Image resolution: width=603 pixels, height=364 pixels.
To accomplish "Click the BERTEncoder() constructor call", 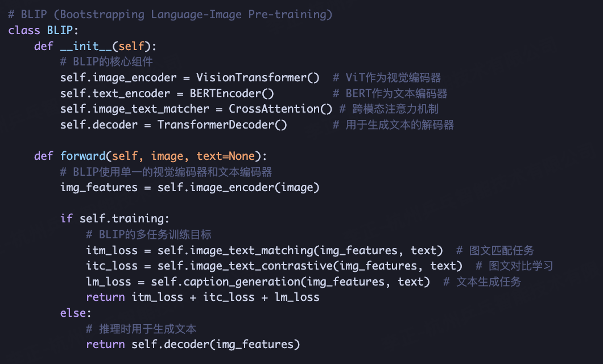I will (x=232, y=93).
